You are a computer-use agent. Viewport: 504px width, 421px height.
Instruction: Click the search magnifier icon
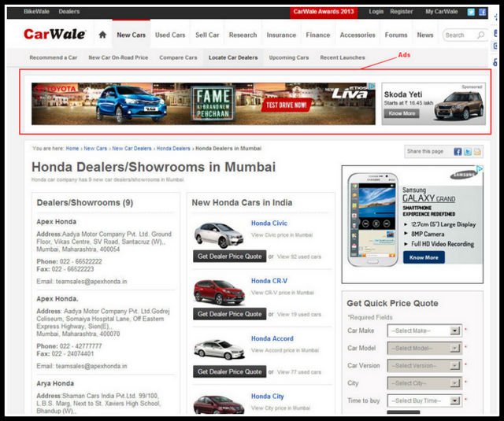(x=480, y=35)
